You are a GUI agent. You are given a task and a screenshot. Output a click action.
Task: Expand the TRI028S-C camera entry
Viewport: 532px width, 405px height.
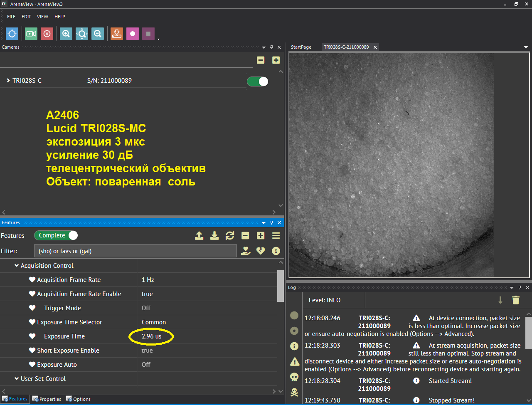(8, 80)
